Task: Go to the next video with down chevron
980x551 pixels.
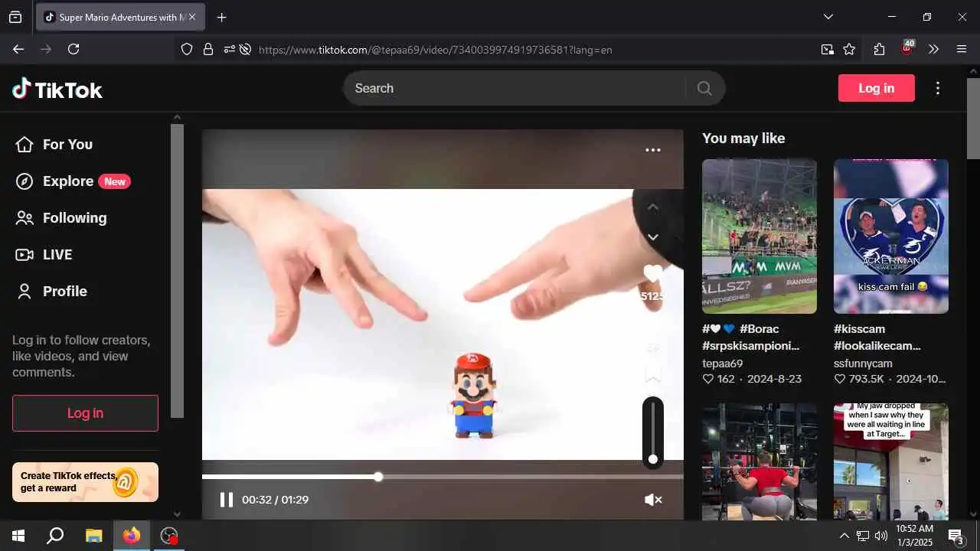Action: 653,237
